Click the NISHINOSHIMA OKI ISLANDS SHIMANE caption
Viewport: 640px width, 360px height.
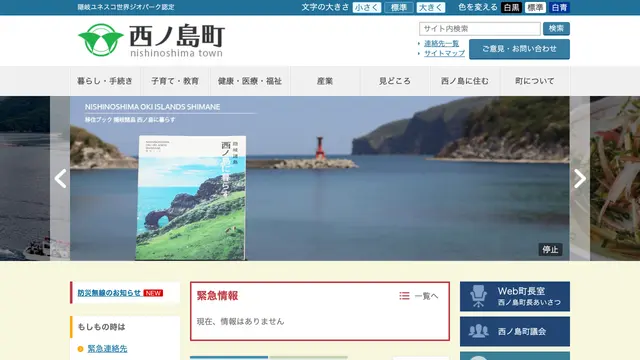tap(153, 107)
